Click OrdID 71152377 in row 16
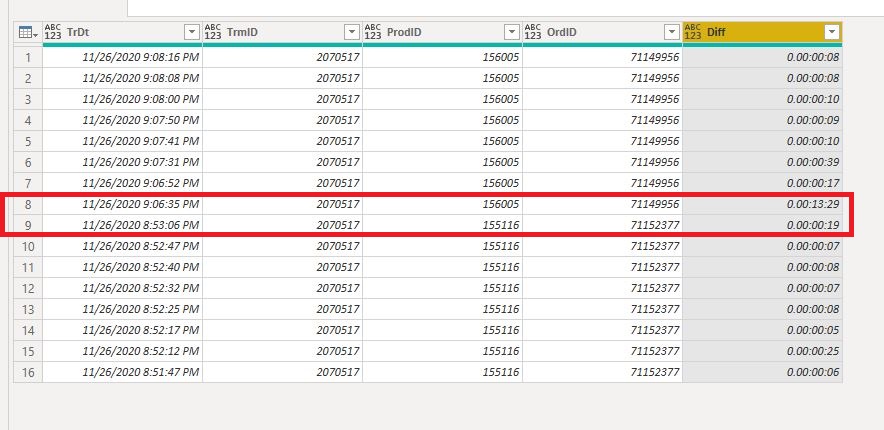Image resolution: width=884 pixels, height=430 pixels. tap(603, 373)
